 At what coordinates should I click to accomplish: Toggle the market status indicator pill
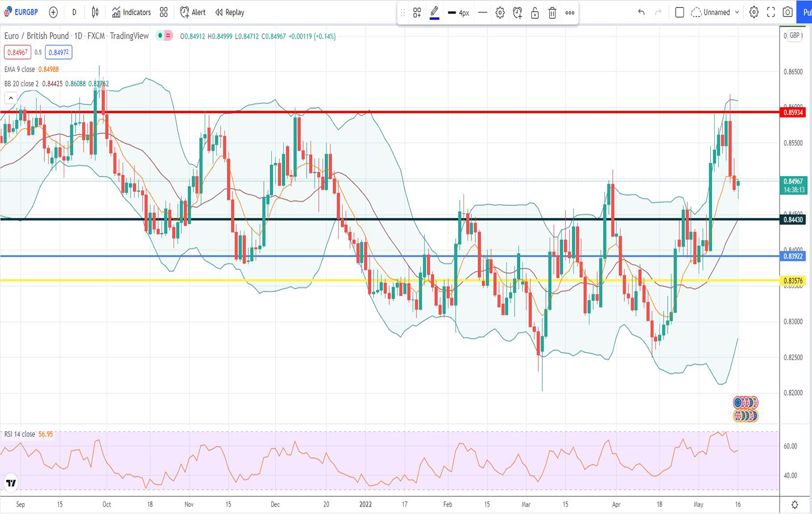click(x=165, y=36)
